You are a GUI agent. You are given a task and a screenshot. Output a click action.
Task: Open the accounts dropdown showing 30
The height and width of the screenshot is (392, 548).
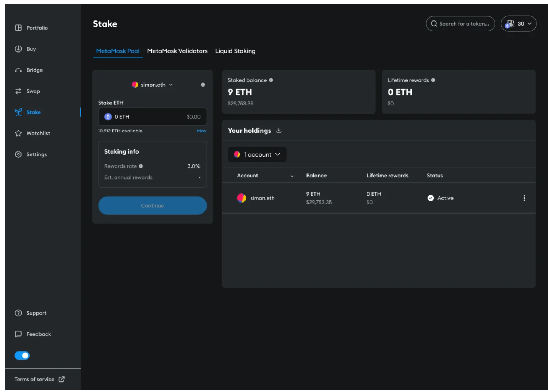(x=518, y=24)
